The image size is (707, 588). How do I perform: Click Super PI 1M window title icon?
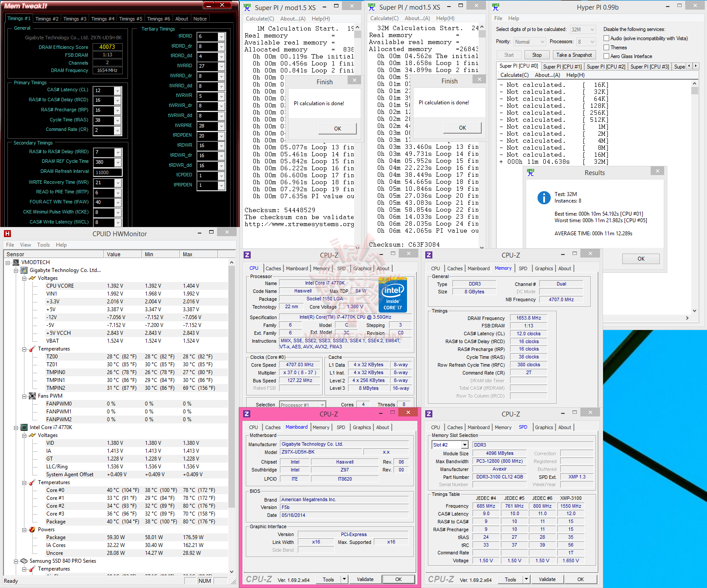point(248,7)
